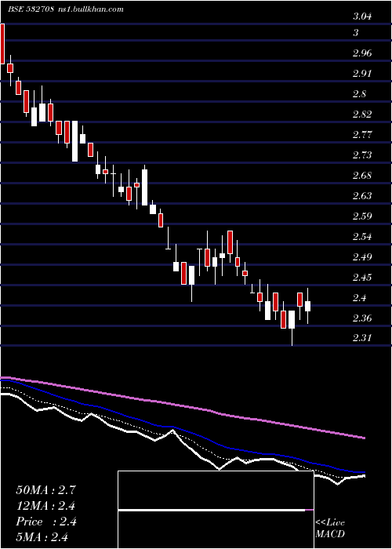Select the 2.91 price level label
This screenshot has width=392, height=549.
click(362, 74)
